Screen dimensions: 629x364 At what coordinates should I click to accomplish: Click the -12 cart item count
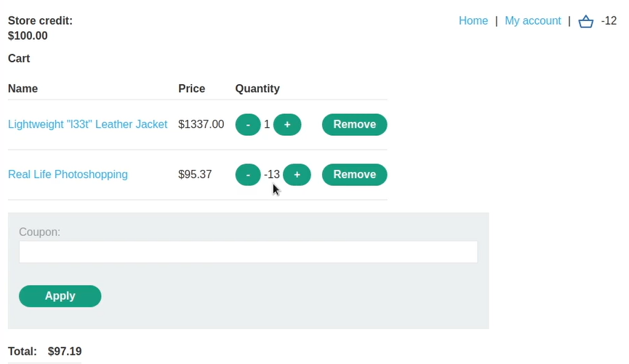[x=609, y=21]
